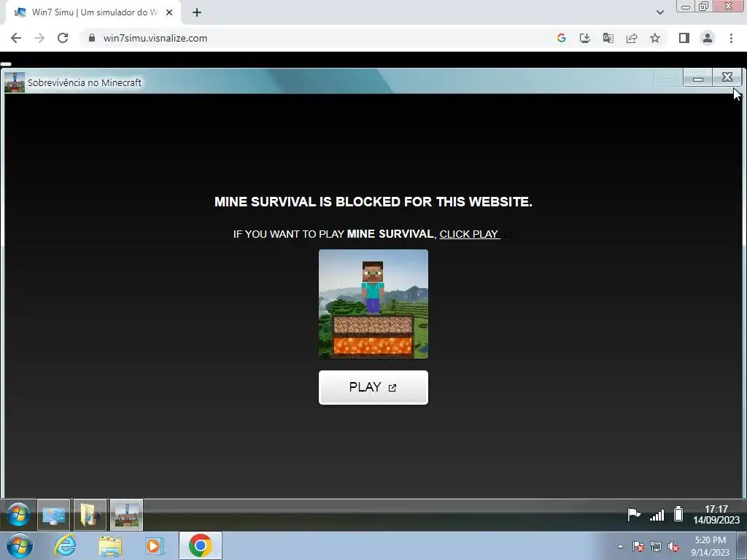
Task: Click host tray muted volume icon
Action: 673,547
